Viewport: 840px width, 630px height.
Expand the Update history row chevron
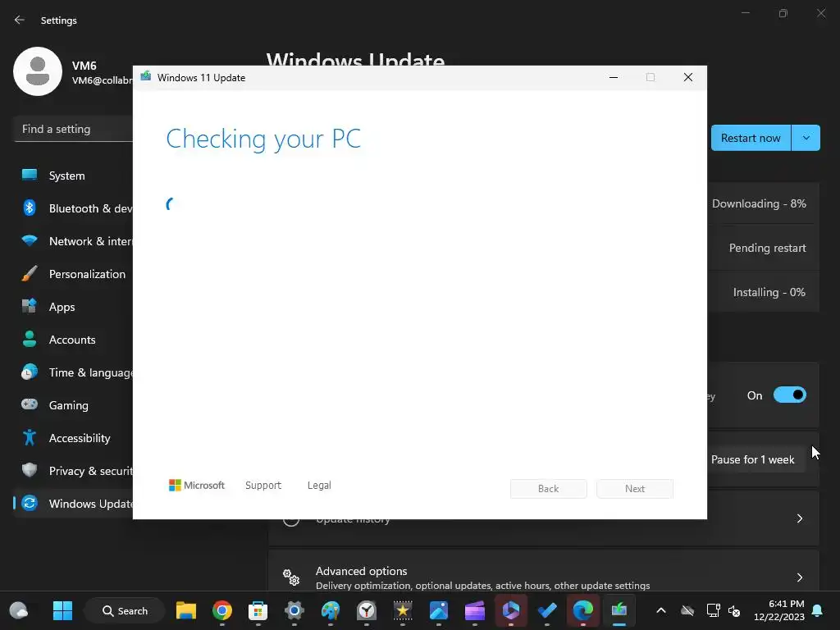(x=799, y=518)
